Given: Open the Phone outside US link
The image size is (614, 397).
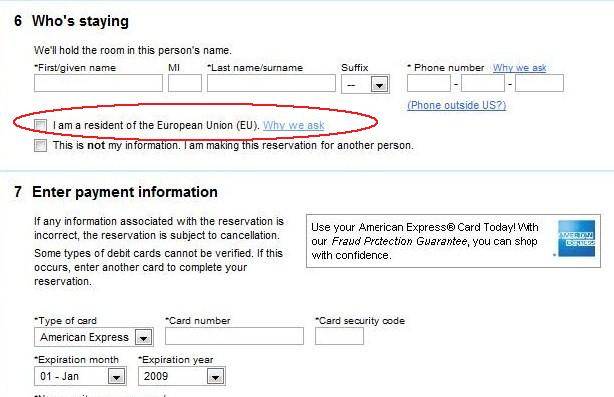Looking at the screenshot, I should (x=457, y=105).
